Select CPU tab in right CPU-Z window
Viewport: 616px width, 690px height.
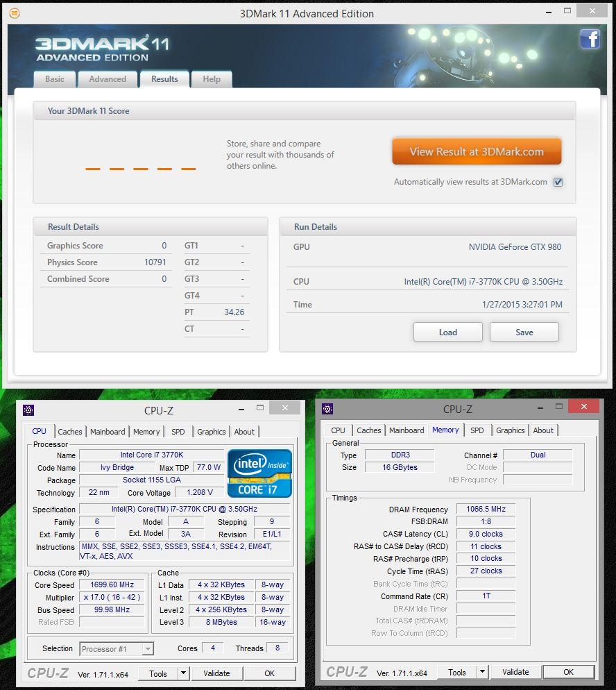[x=338, y=430]
